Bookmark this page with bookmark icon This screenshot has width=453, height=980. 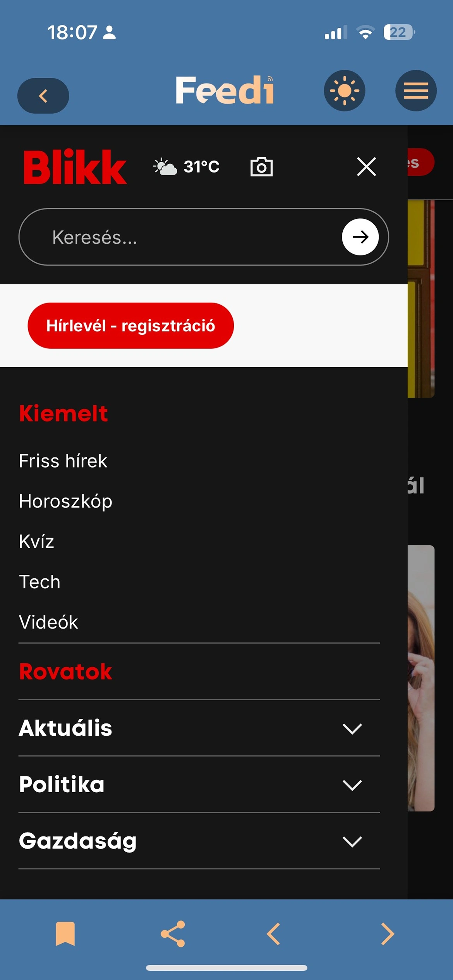point(65,934)
